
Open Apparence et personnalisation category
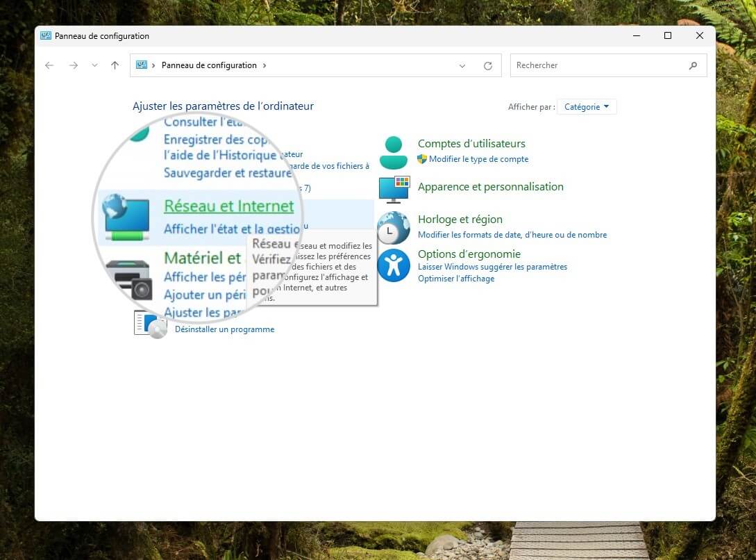[490, 187]
